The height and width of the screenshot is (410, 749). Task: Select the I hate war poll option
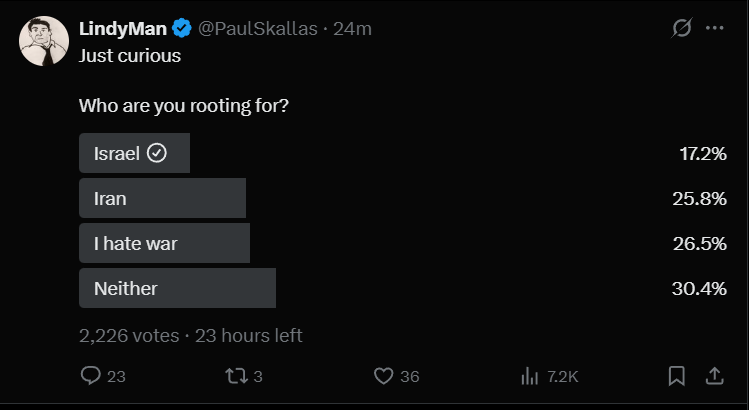403,243
